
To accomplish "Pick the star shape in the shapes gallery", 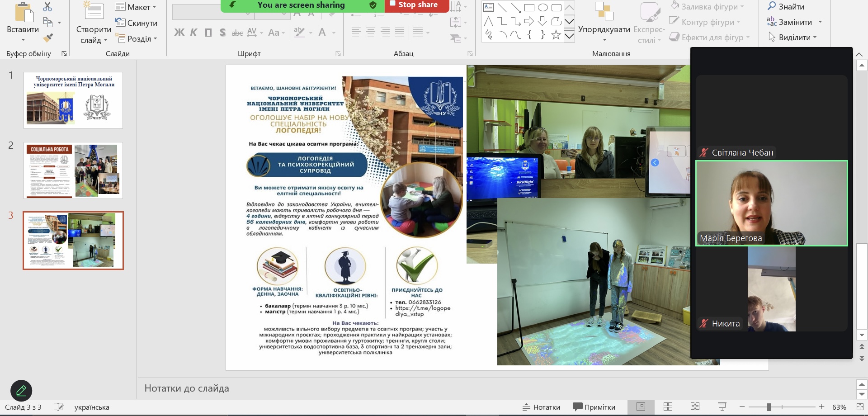I will [x=556, y=35].
